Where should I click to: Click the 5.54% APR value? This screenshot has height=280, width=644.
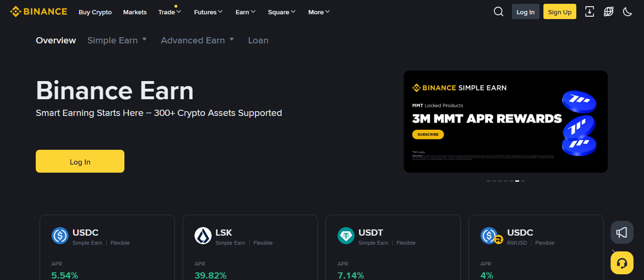(64, 275)
